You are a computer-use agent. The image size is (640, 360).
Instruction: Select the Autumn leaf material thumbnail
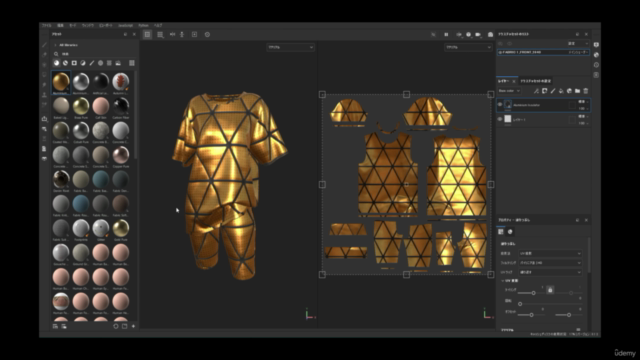click(121, 81)
